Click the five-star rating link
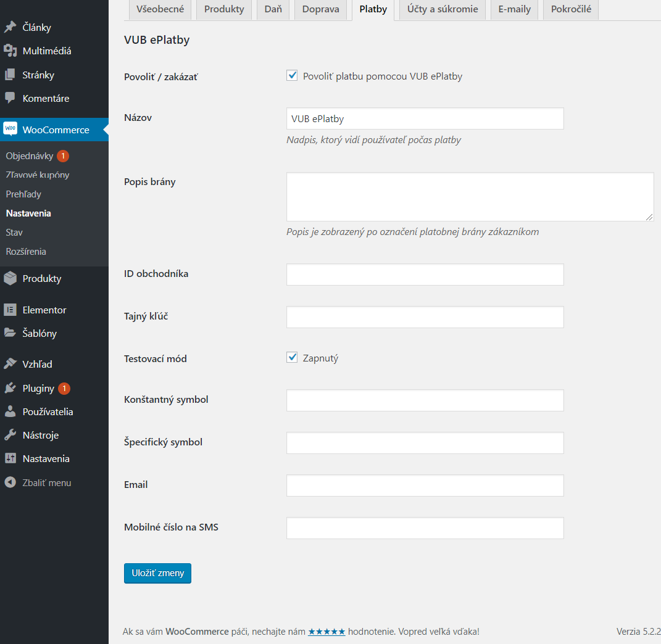The image size is (661, 644). (x=326, y=632)
